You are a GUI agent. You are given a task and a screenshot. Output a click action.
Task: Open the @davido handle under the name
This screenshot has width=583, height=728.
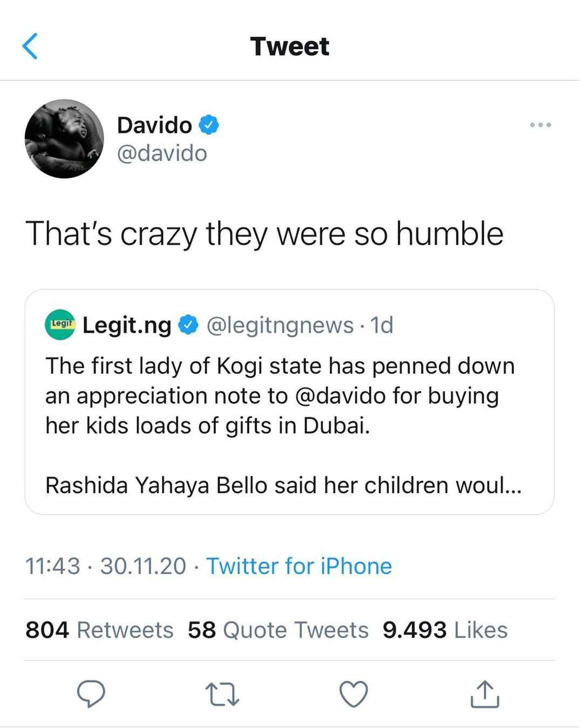162,153
